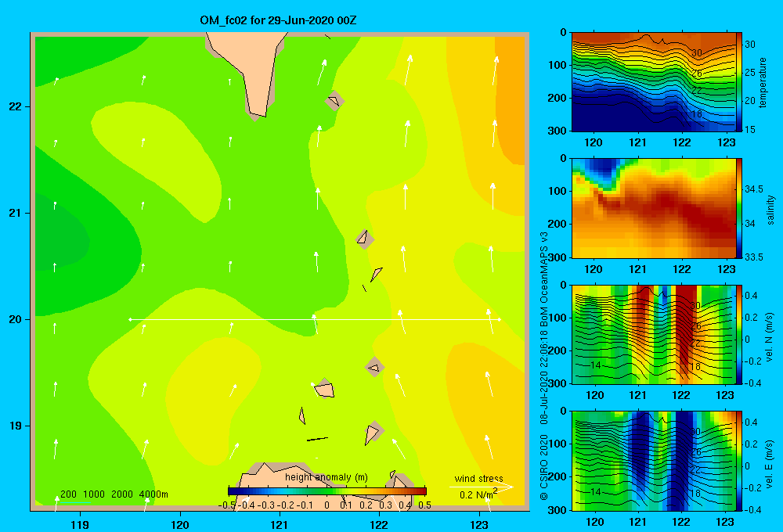
Task: Click the vertical "salinity" axis label
Action: tap(770, 210)
